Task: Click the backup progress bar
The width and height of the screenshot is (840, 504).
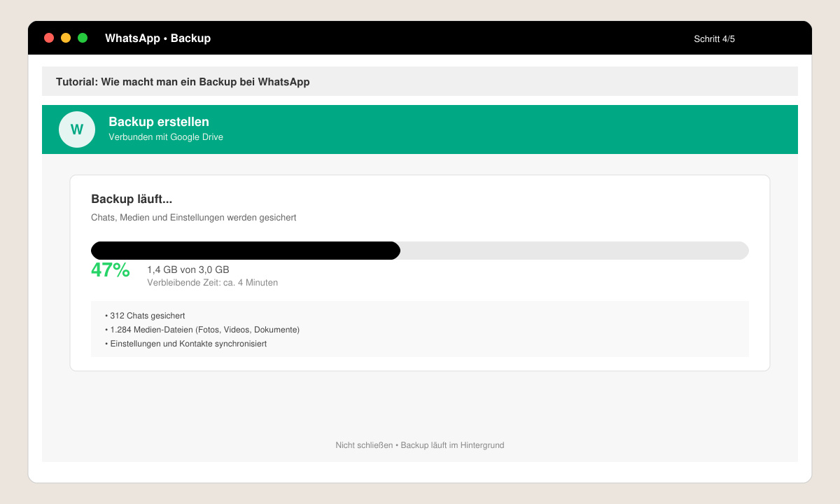Action: [420, 251]
